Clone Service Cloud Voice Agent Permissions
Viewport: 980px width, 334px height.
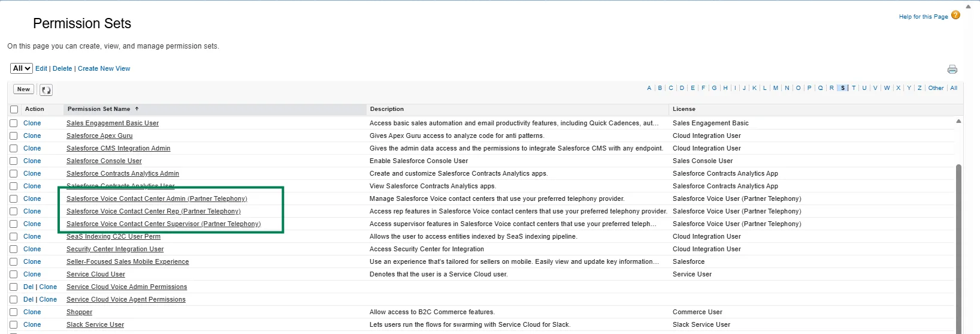(x=48, y=299)
